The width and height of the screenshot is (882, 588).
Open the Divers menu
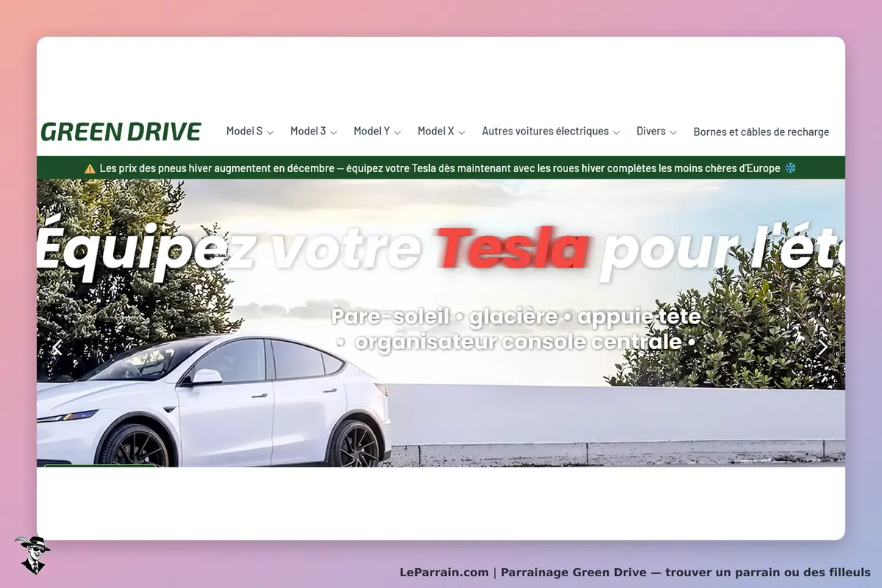(x=657, y=132)
